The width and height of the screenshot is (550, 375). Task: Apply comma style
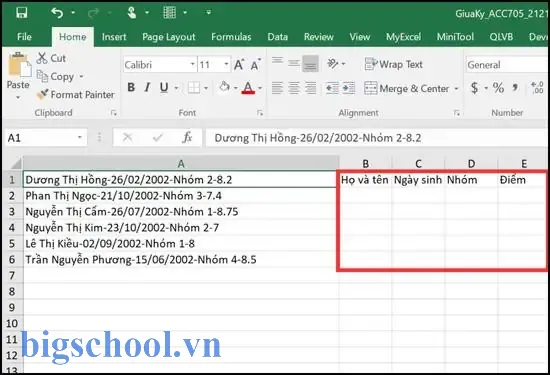click(x=515, y=87)
